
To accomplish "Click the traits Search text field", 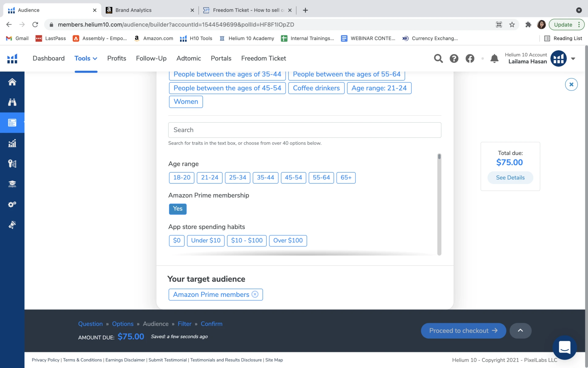I will pyautogui.click(x=304, y=130).
